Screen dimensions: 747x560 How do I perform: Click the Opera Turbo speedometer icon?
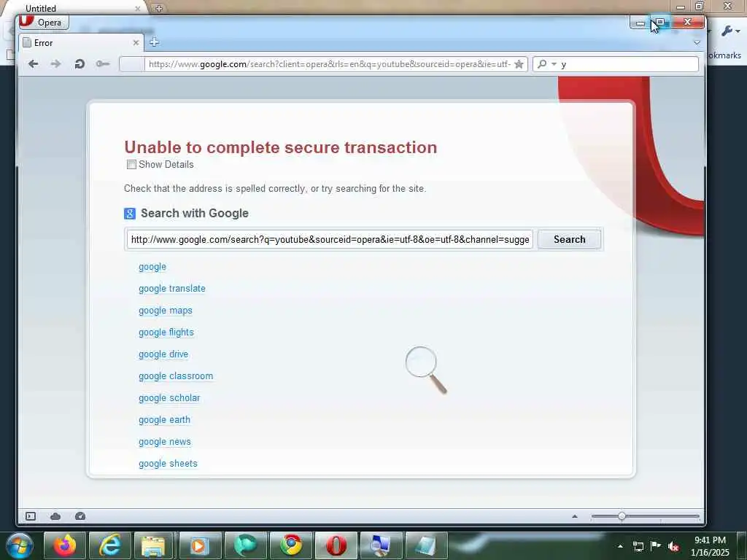(80, 516)
